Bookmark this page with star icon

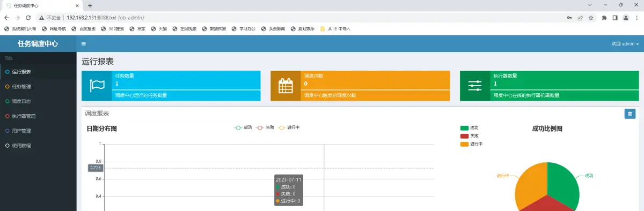[x=591, y=17]
